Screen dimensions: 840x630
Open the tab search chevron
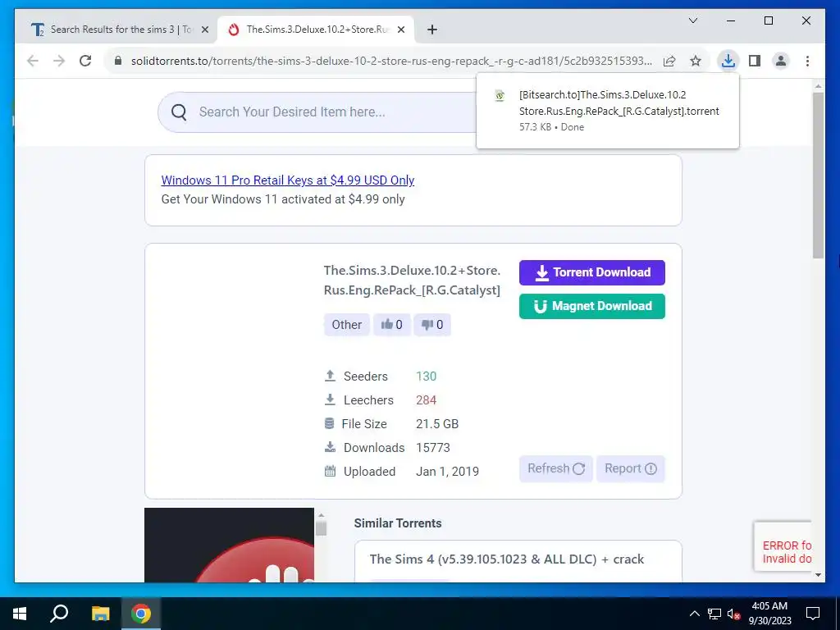[692, 21]
